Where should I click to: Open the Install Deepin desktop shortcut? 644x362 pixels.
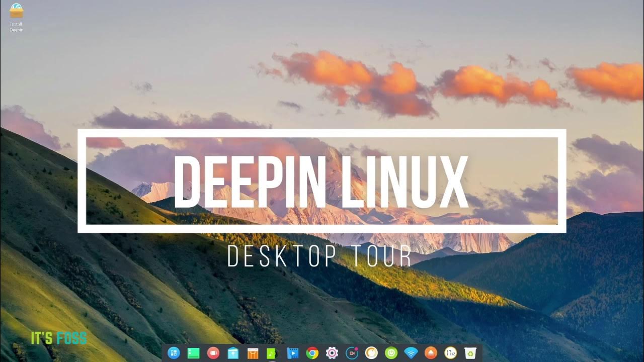tap(16, 18)
